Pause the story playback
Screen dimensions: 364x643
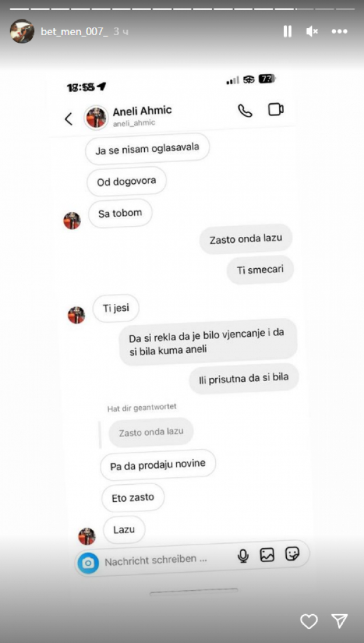[x=288, y=31]
